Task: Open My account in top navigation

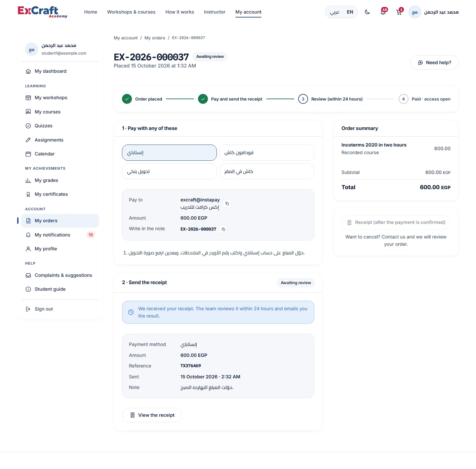Action: [x=248, y=12]
